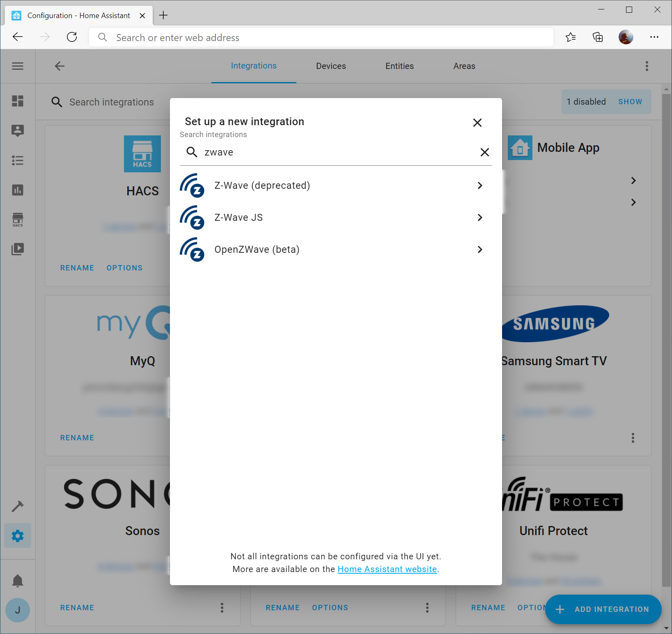Open the Map sidebar icon
The height and width of the screenshot is (634, 672).
[18, 130]
